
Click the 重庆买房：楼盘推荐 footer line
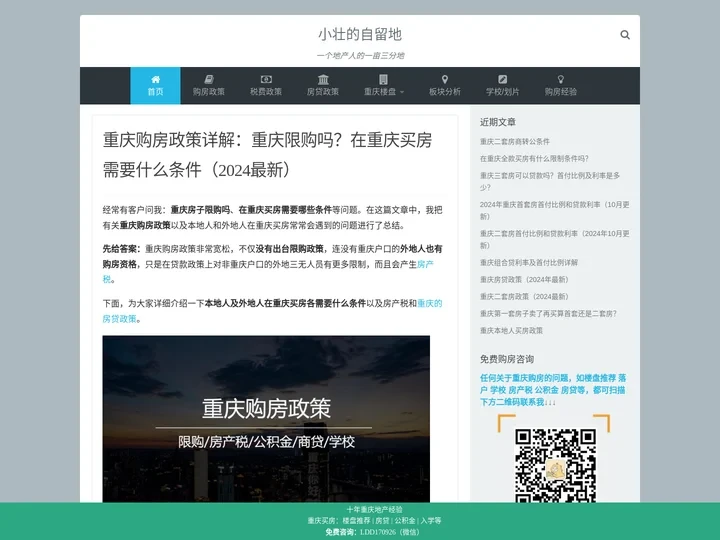[x=374, y=521]
